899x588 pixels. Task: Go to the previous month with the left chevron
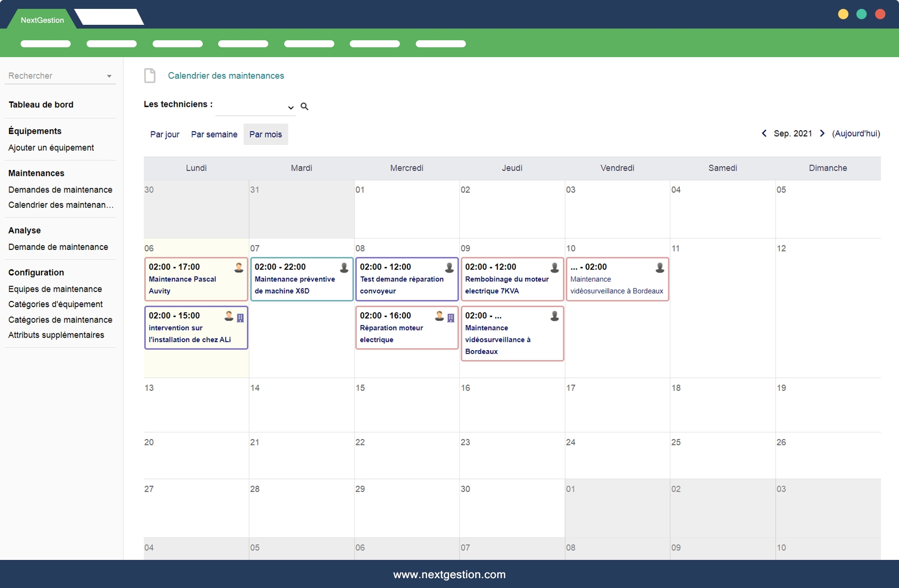point(764,133)
